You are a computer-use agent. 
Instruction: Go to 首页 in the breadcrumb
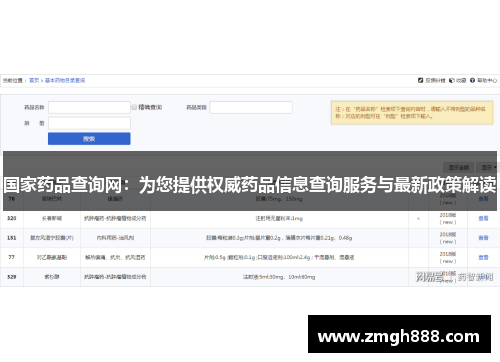pyautogui.click(x=34, y=80)
